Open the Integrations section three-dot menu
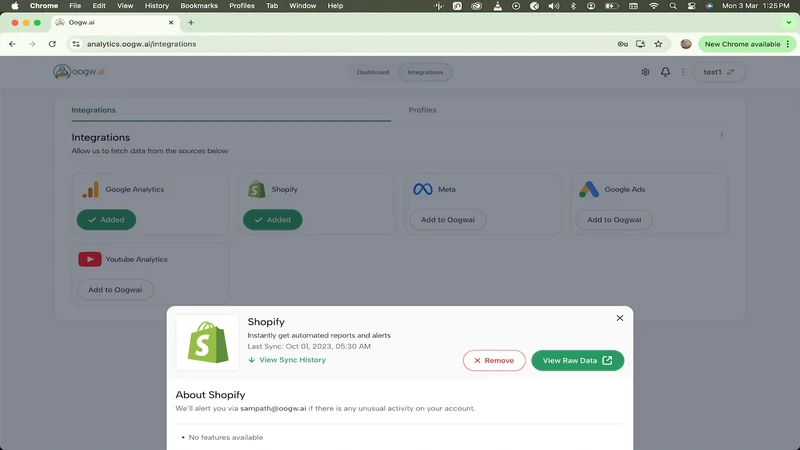Screen dimensions: 800x450 [x=721, y=136]
